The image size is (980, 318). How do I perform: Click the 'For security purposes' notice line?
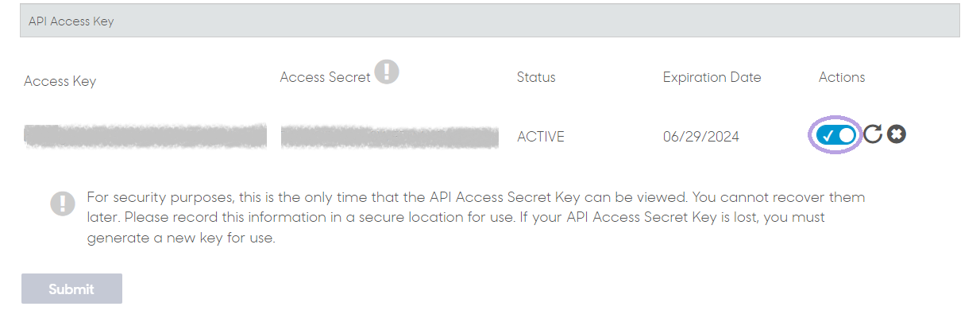tap(476, 197)
